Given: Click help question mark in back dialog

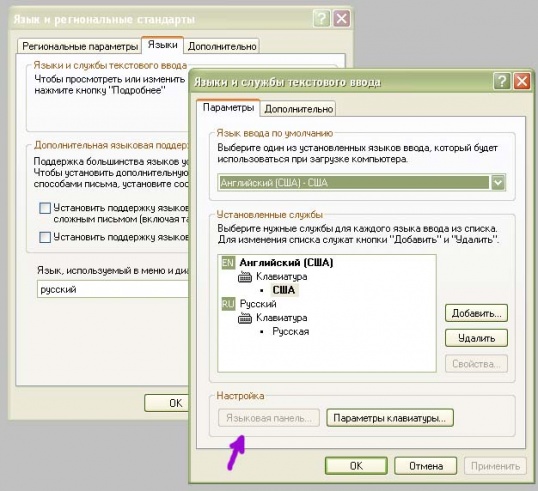Looking at the screenshot, I should coord(321,19).
